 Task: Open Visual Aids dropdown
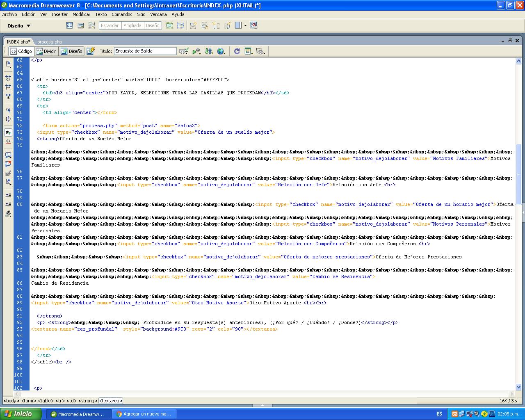pos(260,51)
